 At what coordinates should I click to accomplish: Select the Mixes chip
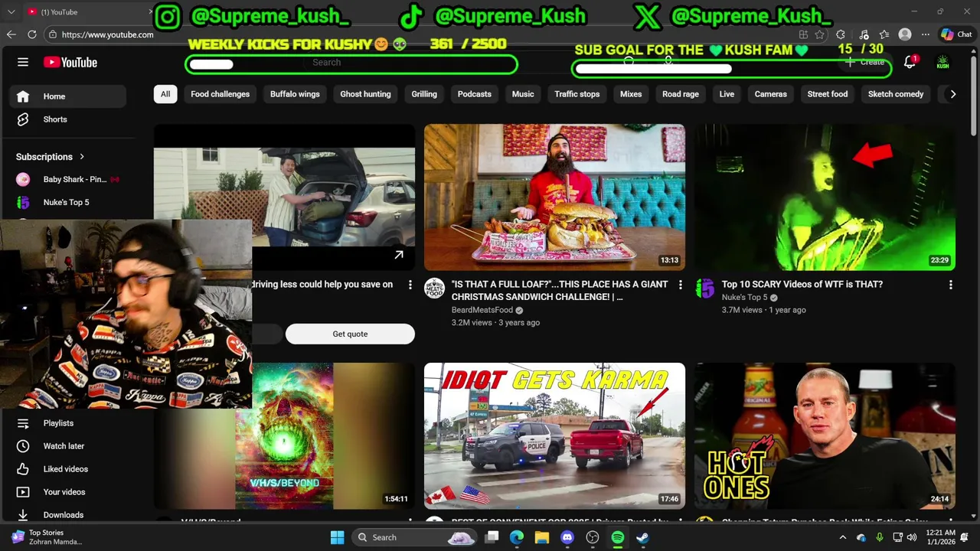point(631,94)
